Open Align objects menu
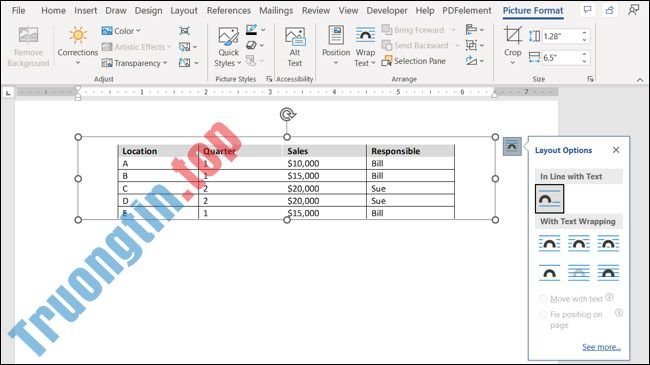650x365 pixels. click(x=475, y=30)
